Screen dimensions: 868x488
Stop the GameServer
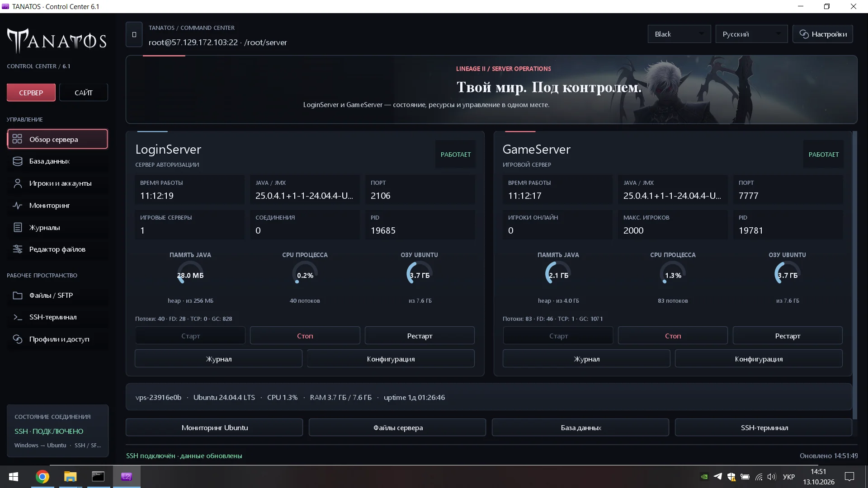(673, 336)
